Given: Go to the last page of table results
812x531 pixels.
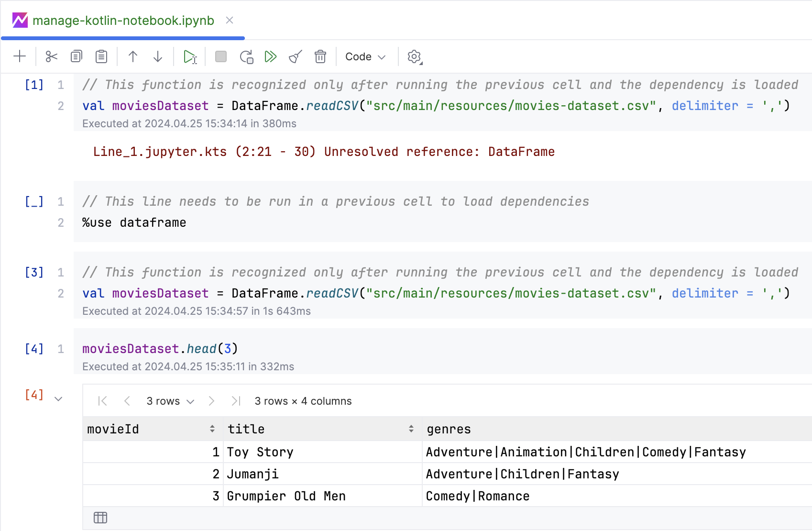Looking at the screenshot, I should [x=235, y=401].
